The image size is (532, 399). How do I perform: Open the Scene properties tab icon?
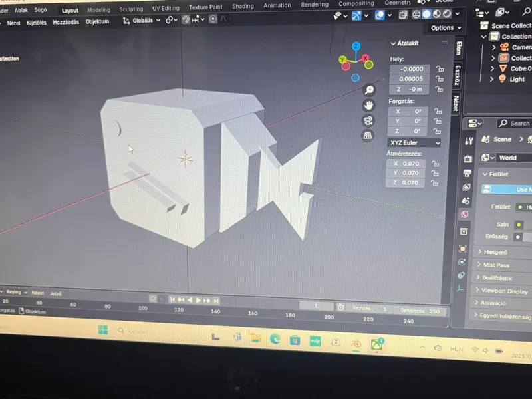point(465,201)
